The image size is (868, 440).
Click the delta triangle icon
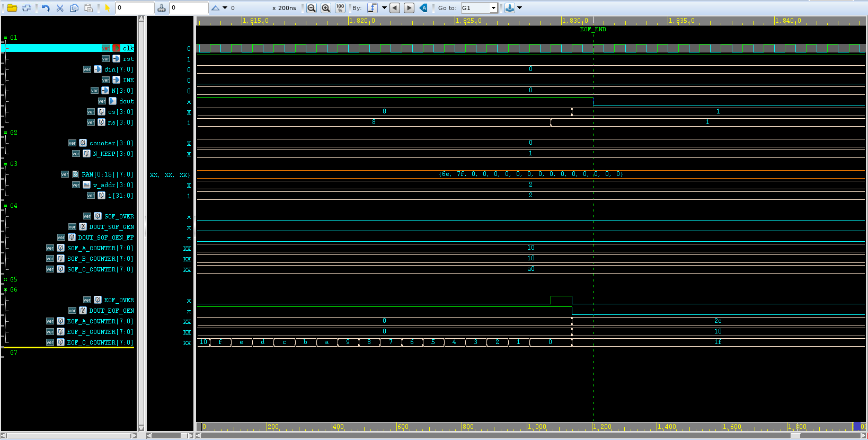(215, 8)
